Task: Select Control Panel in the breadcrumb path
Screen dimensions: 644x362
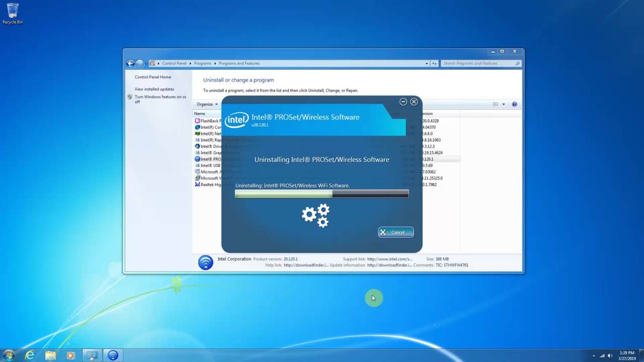Action: 174,63
